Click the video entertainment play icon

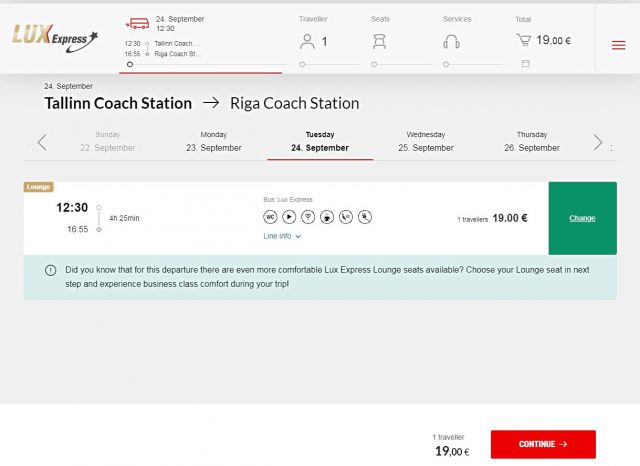(x=289, y=216)
